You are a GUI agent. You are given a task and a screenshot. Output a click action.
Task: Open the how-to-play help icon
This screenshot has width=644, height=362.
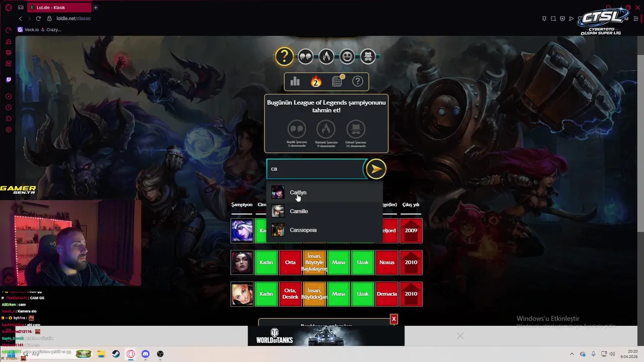point(358,81)
